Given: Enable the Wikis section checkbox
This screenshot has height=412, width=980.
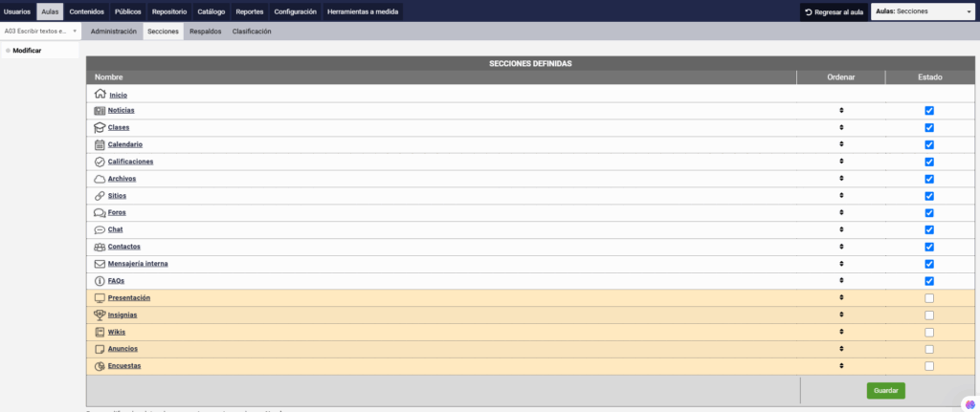Looking at the screenshot, I should tap(928, 332).
